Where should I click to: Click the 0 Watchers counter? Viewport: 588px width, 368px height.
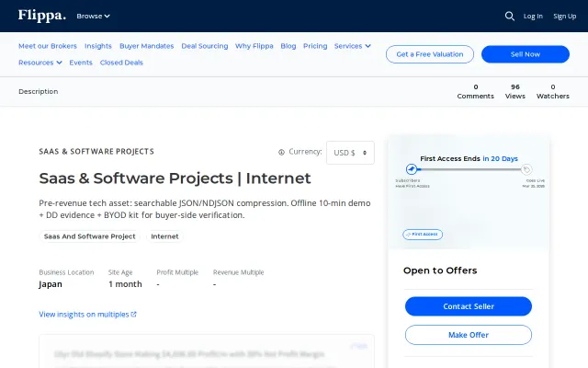point(553,92)
